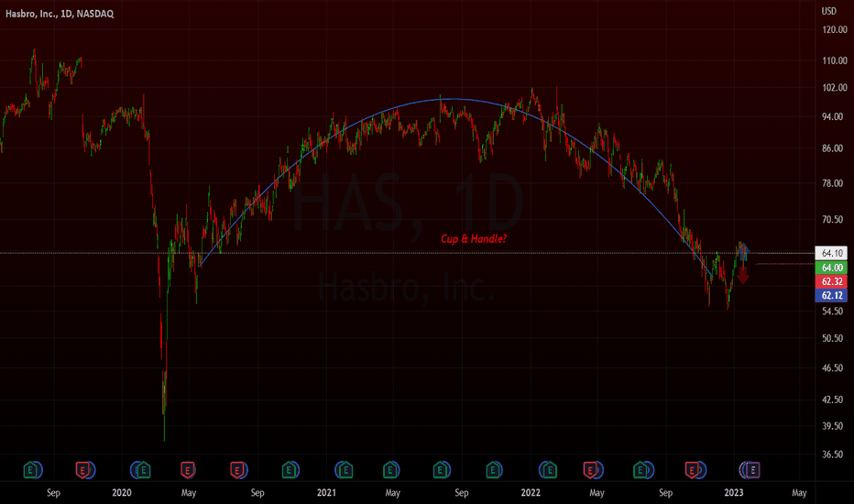Select the blue arc curve drawing
854x504 pixels.
coord(452,99)
